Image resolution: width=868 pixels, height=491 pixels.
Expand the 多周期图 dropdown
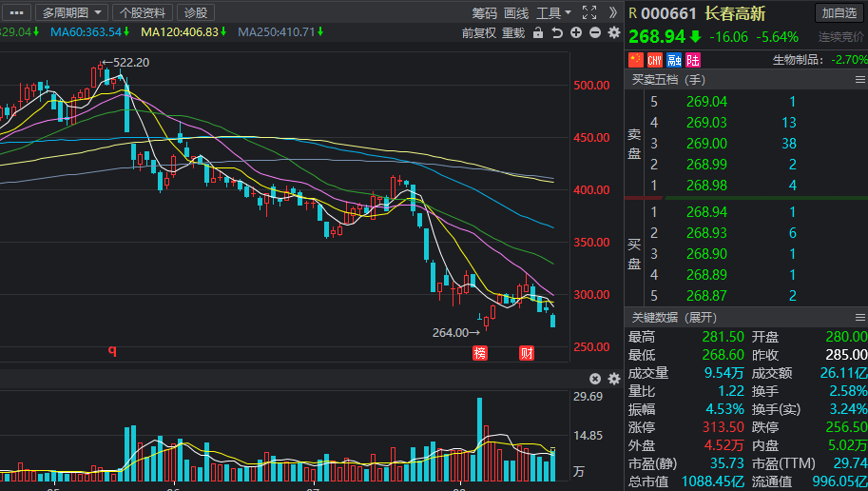[71, 12]
